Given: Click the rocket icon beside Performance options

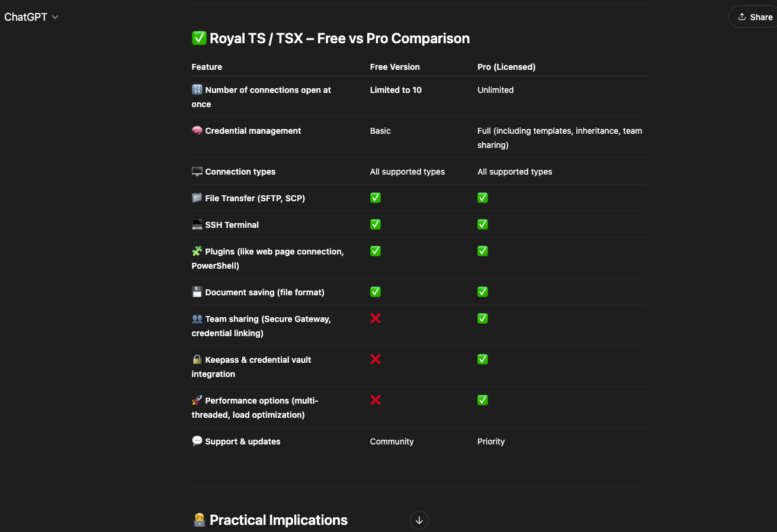Looking at the screenshot, I should click(x=197, y=401).
